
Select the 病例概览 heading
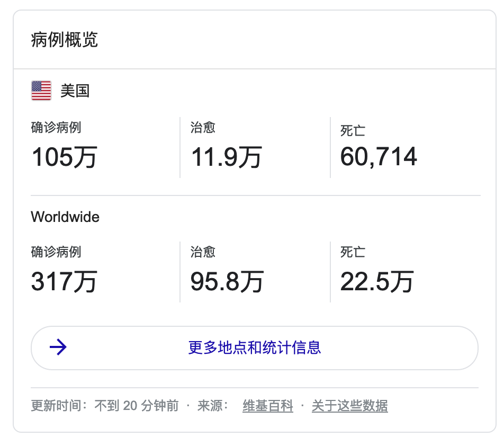click(x=64, y=40)
